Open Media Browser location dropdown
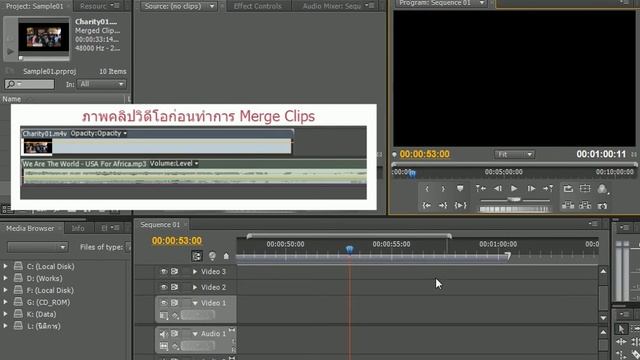The height and width of the screenshot is (360, 640). (x=37, y=247)
